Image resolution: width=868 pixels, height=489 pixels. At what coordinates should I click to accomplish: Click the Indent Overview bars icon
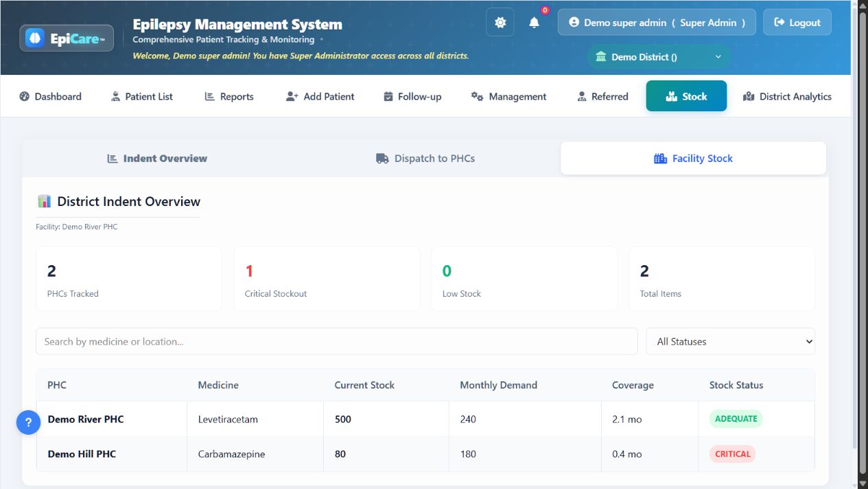click(113, 158)
